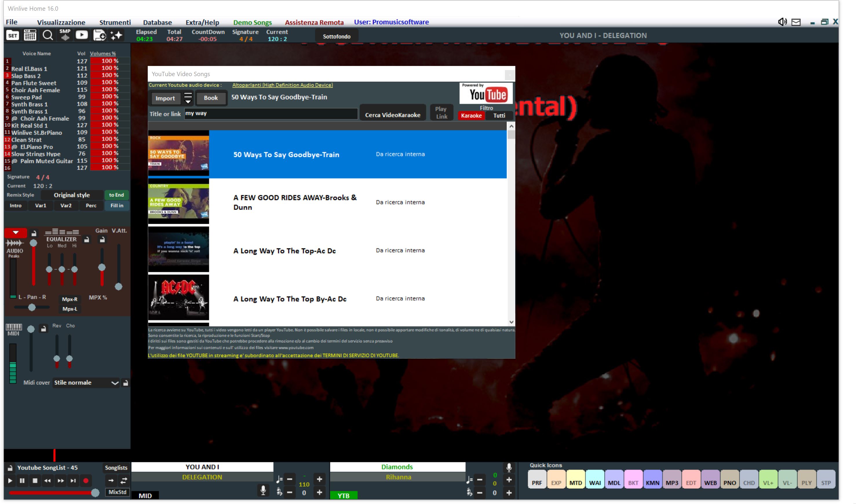Click the Cerca VideoKaraoke button

(393, 115)
